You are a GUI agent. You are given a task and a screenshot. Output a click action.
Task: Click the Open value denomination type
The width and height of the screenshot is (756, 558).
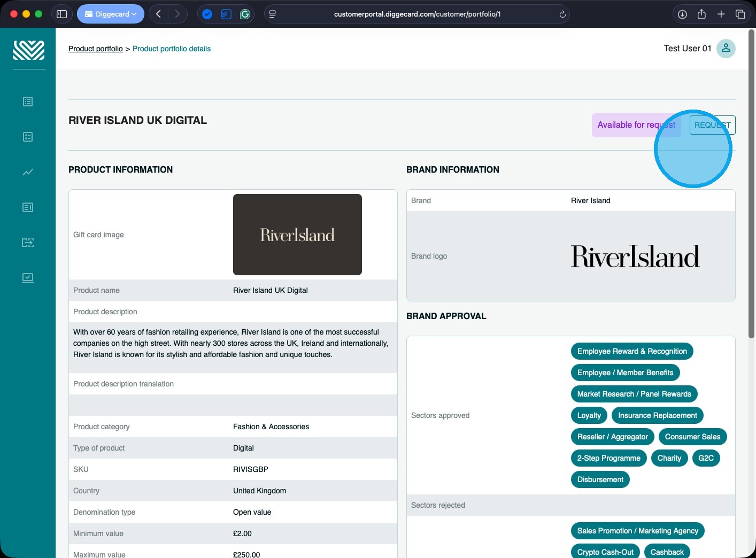coord(252,512)
